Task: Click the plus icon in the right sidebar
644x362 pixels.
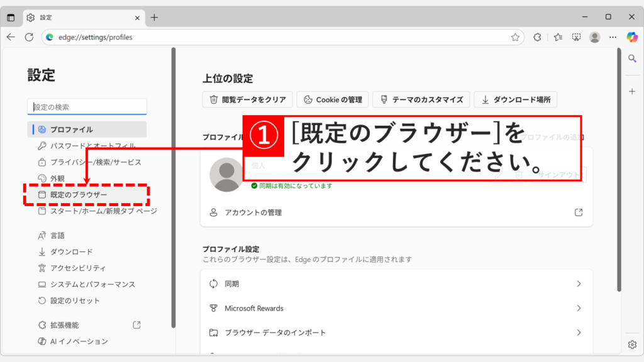Action: click(x=631, y=91)
